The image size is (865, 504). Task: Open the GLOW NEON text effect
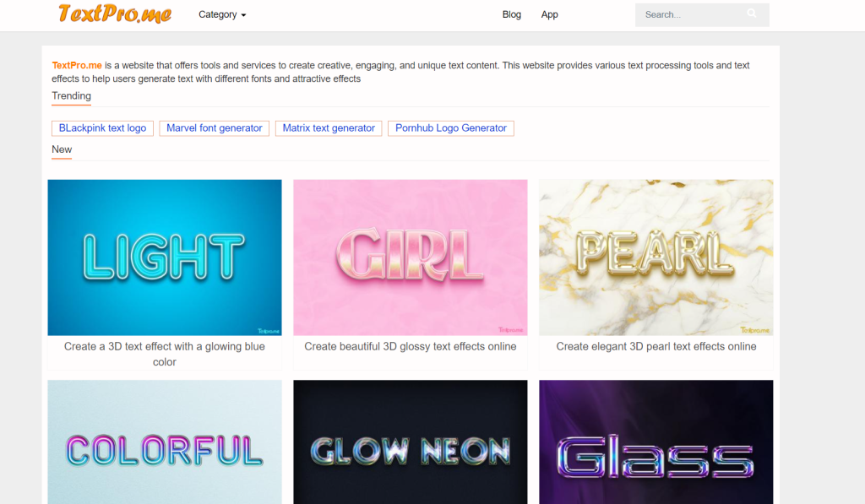coord(410,442)
